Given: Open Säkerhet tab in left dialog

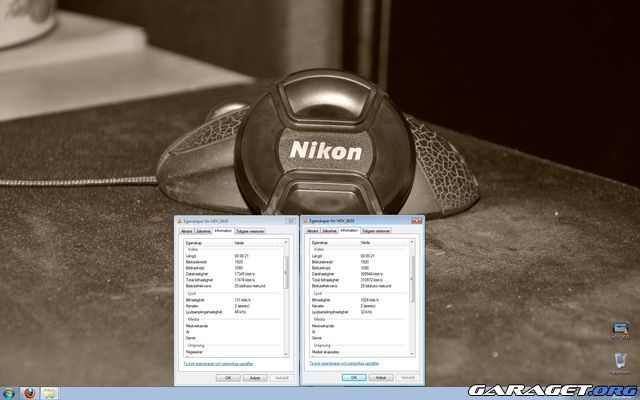Looking at the screenshot, I should [x=203, y=230].
